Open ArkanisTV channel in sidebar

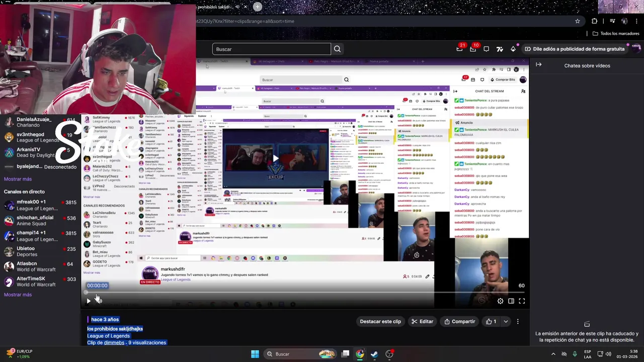point(40,152)
